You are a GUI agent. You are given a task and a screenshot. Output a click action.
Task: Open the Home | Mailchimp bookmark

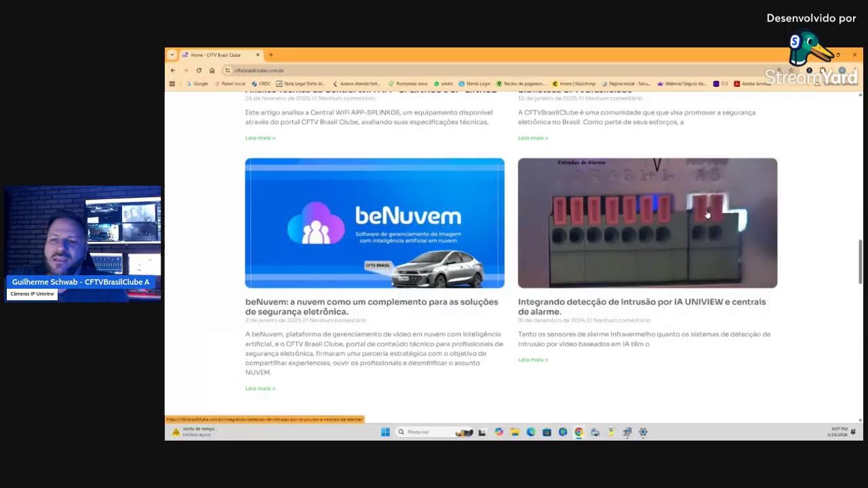(573, 83)
